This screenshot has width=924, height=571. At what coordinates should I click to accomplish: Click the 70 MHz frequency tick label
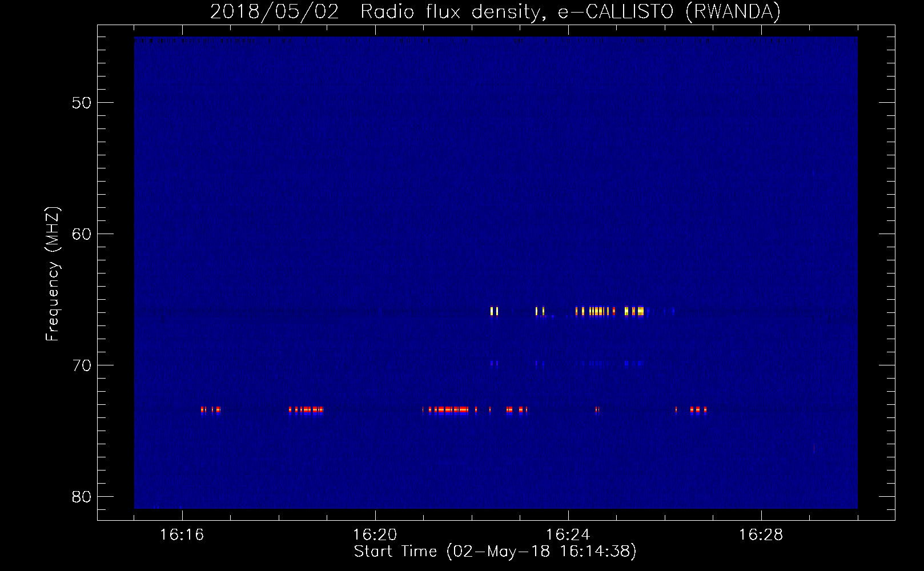click(82, 365)
